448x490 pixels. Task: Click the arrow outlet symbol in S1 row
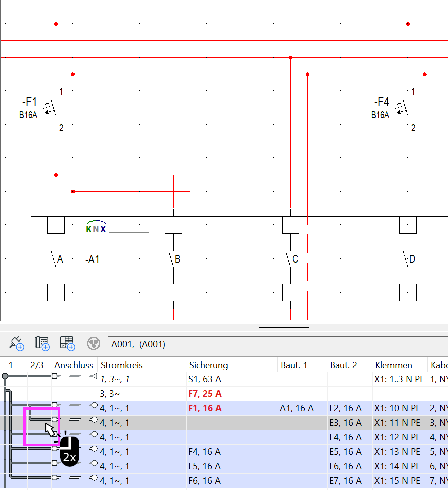(93, 376)
